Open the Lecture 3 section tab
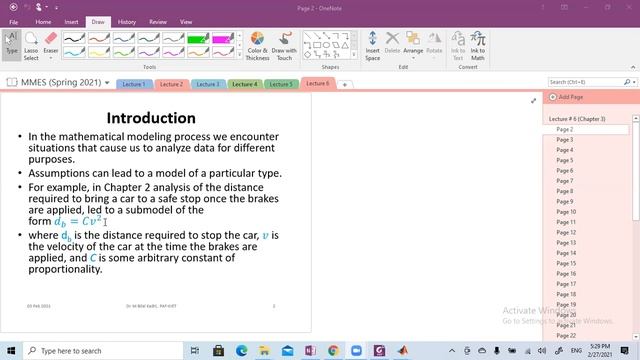 point(208,84)
